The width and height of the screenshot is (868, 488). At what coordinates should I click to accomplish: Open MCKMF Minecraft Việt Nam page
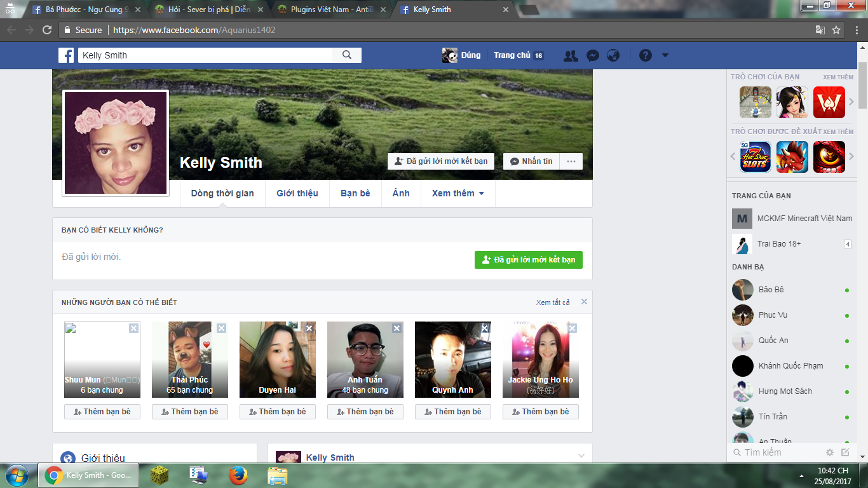(x=792, y=219)
